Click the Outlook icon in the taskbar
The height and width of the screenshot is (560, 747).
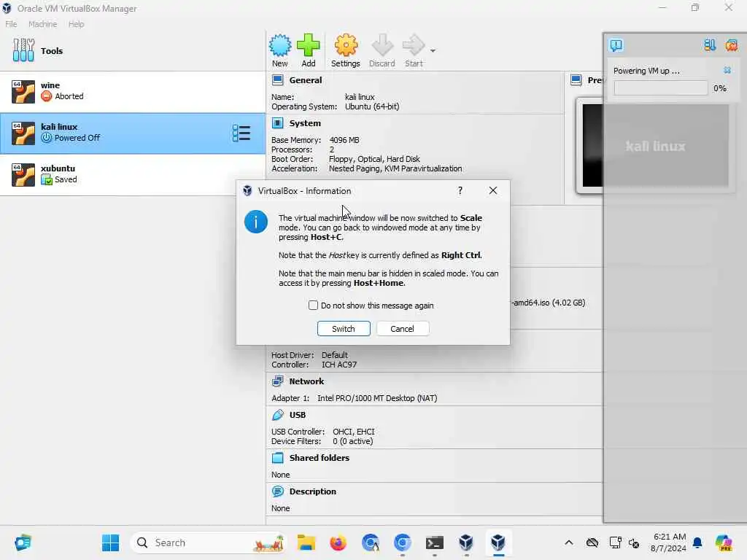pyautogui.click(x=23, y=542)
